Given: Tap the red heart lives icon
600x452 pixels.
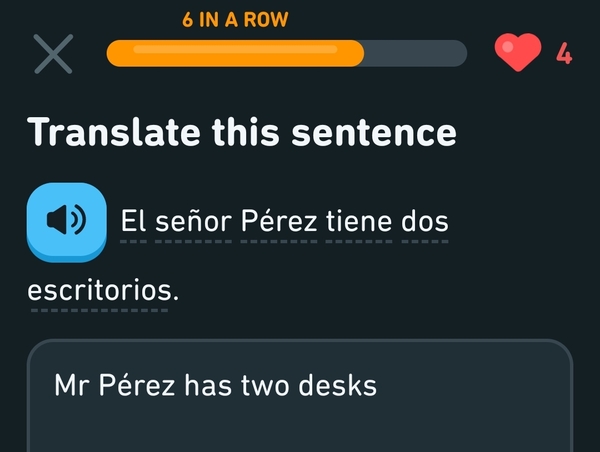Looking at the screenshot, I should click(x=518, y=53).
